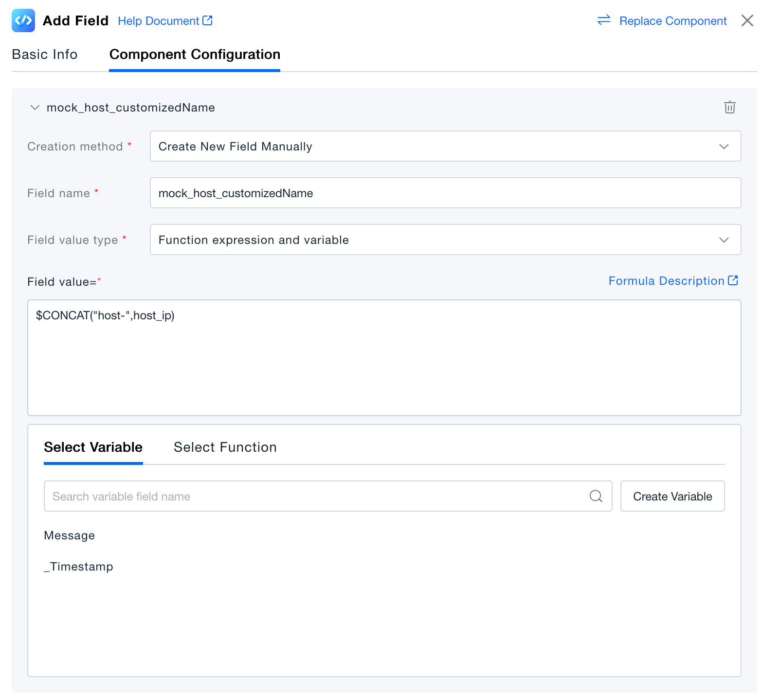The width and height of the screenshot is (762, 700).
Task: Click the Replace Component link text
Action: tap(672, 21)
